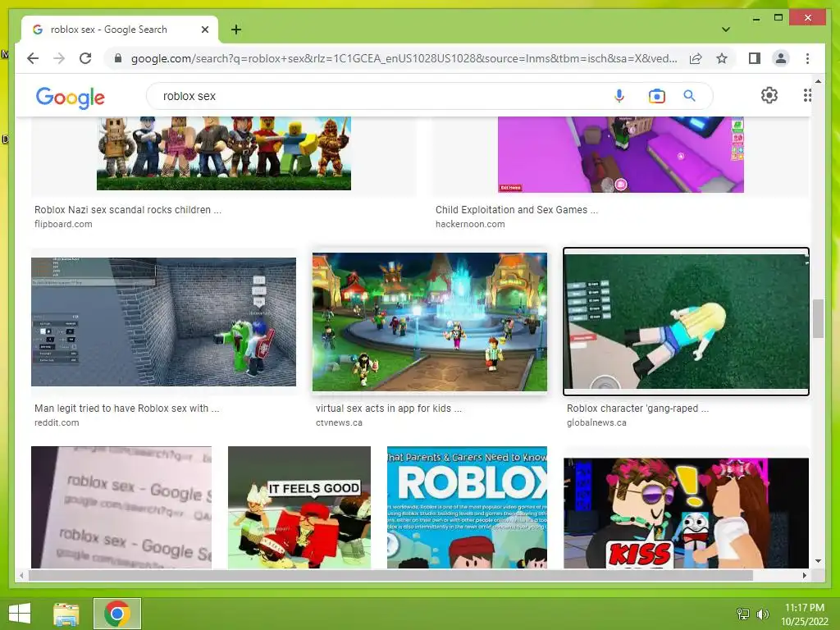
Task: Open the volume control in system tray
Action: tap(763, 614)
